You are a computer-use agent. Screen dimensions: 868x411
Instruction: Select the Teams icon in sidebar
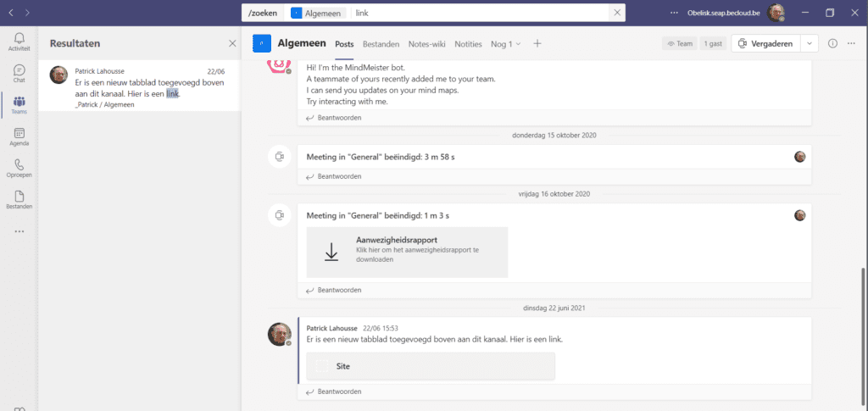pyautogui.click(x=19, y=105)
